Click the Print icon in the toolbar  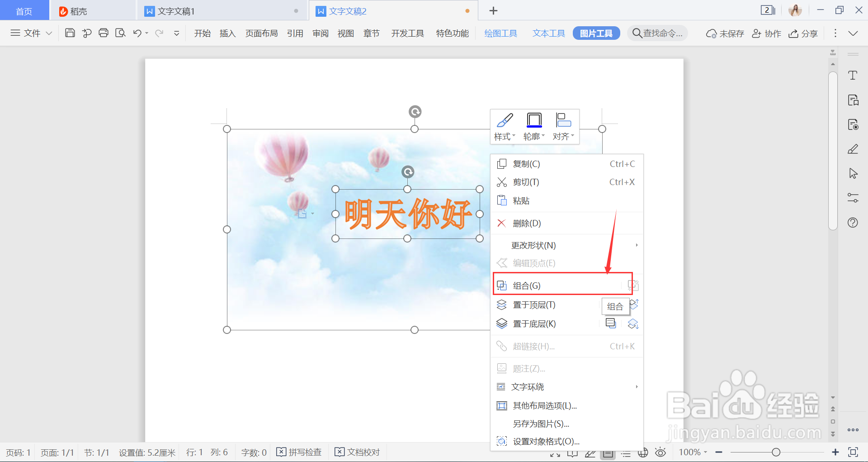click(x=104, y=33)
